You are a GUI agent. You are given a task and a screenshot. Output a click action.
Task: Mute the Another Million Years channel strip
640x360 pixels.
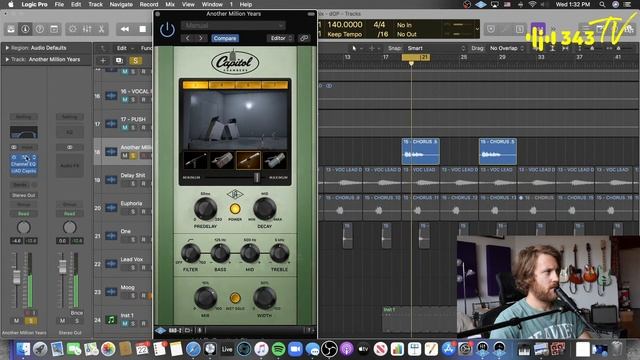[x=16, y=321]
